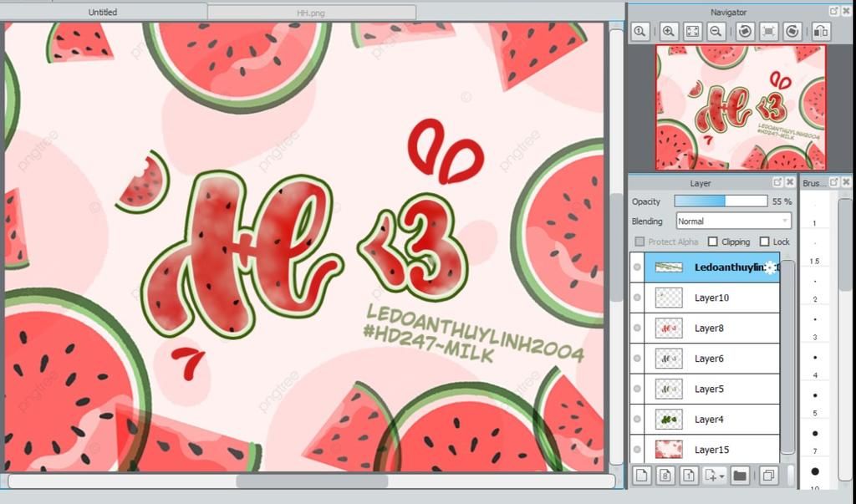Rotate canvas right in Navigator
Viewport: 856px width, 504px height.
(x=793, y=31)
